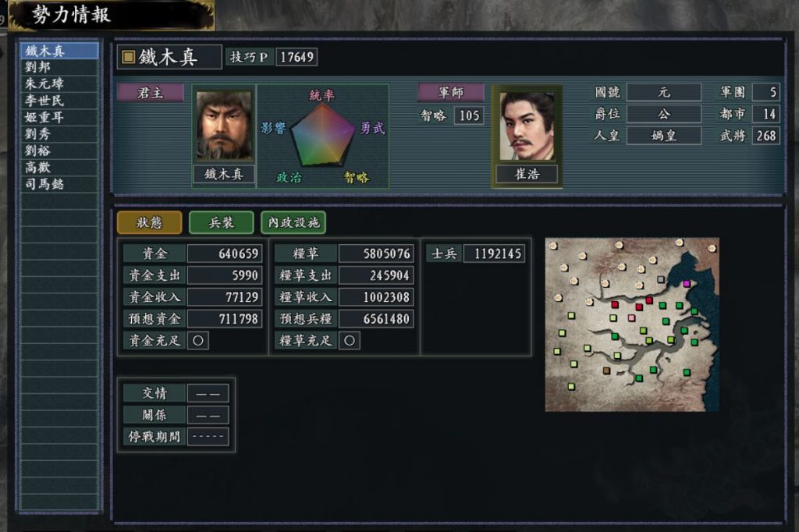Click the 資金 value field 640659
Viewport: 799px width, 532px height.
click(225, 254)
